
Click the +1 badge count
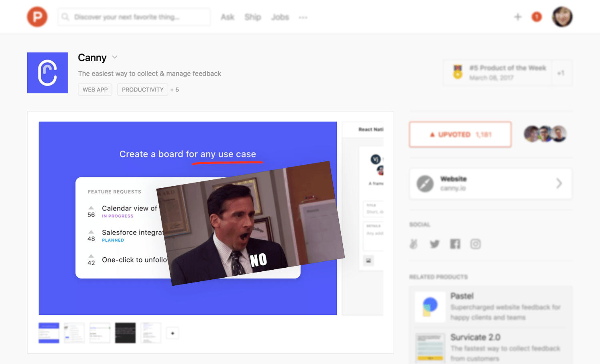pos(561,73)
